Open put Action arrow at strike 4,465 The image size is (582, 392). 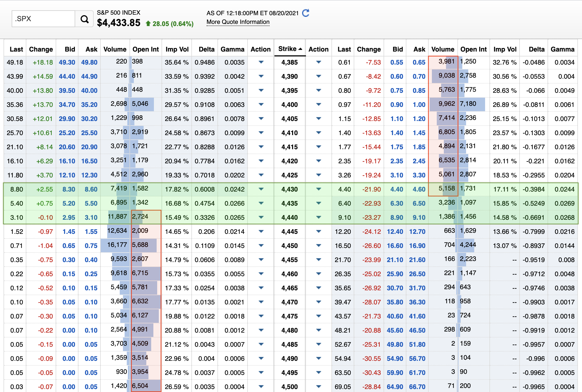pyautogui.click(x=318, y=288)
